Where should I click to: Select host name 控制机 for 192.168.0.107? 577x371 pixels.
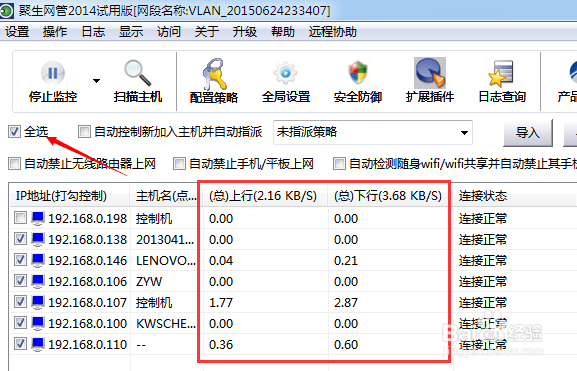pyautogui.click(x=154, y=303)
